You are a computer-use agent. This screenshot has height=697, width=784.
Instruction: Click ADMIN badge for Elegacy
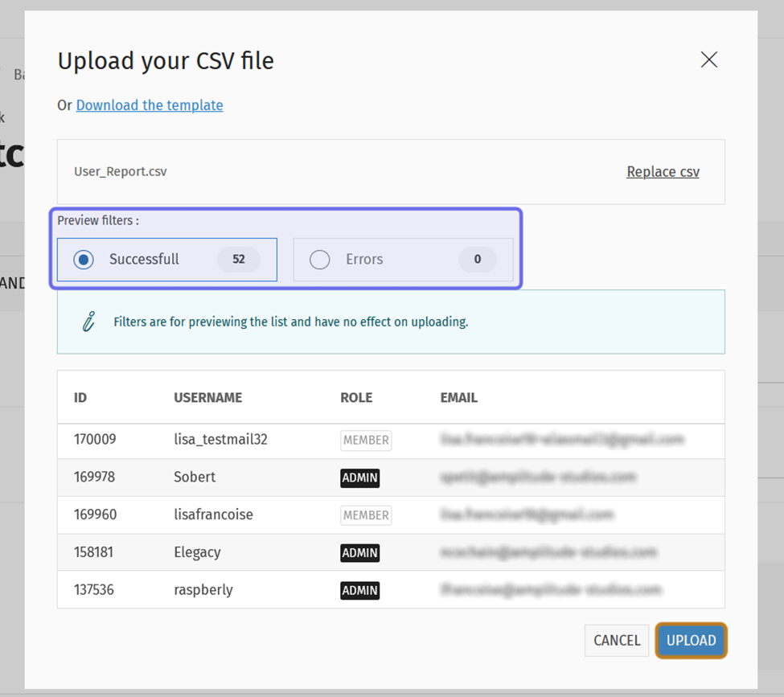[360, 553]
